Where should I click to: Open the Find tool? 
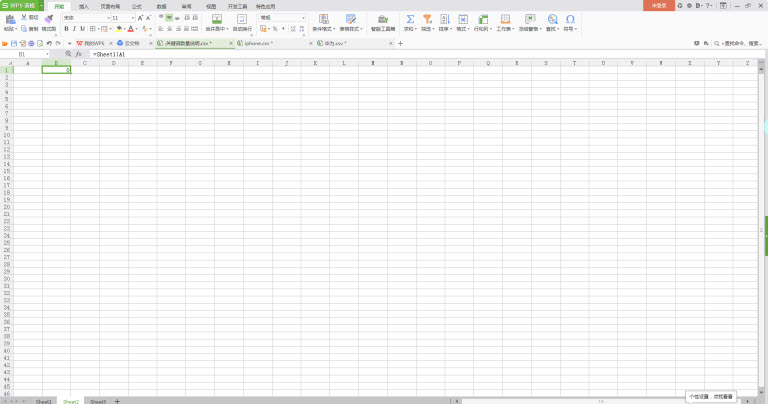pyautogui.click(x=552, y=23)
